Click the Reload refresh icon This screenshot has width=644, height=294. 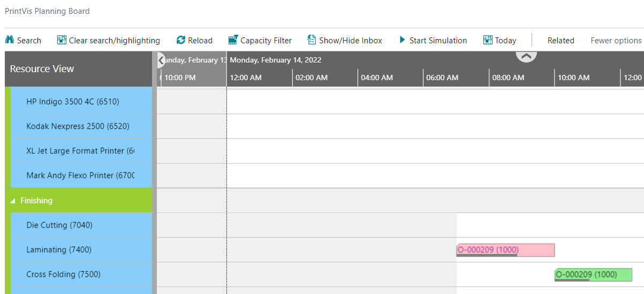181,40
